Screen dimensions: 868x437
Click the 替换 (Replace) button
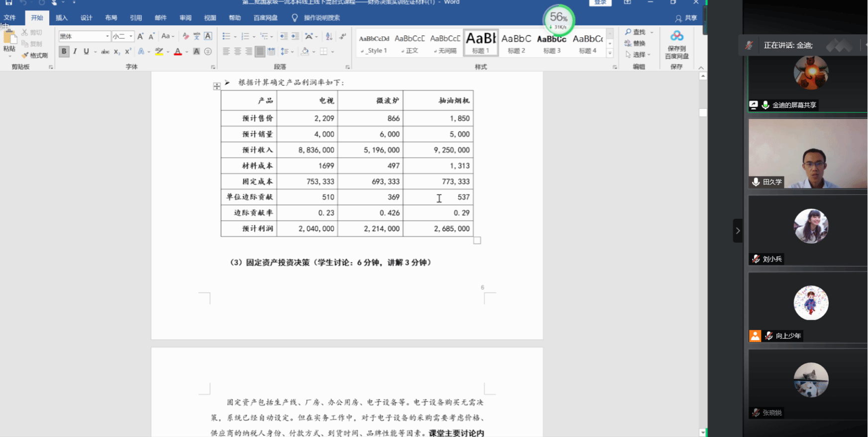click(x=635, y=43)
